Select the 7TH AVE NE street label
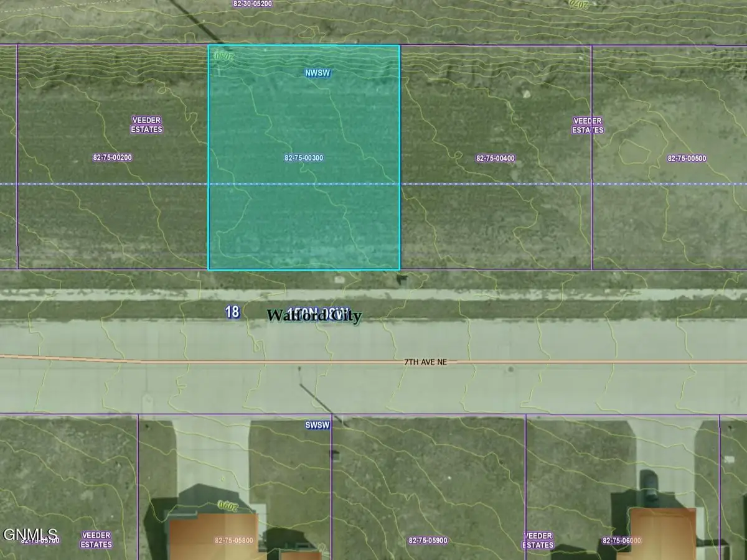The width and height of the screenshot is (747, 560). 426,362
